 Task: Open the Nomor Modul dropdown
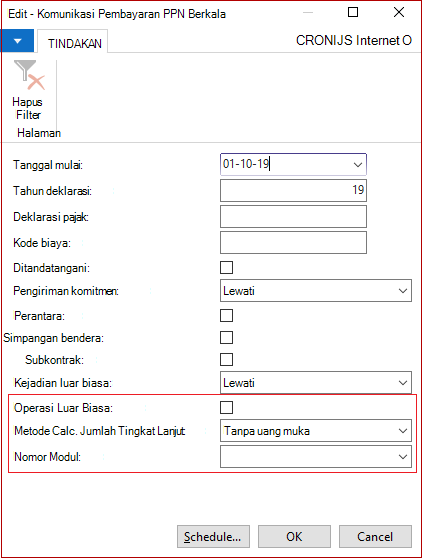click(x=403, y=457)
